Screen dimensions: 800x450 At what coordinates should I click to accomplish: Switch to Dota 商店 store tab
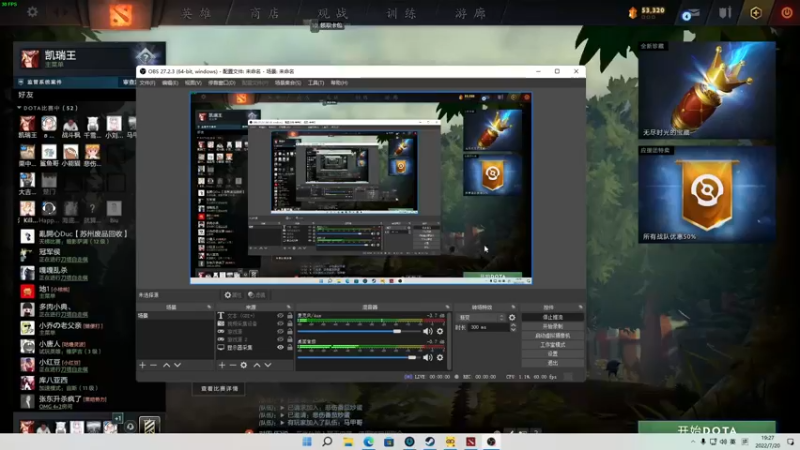coord(264,13)
